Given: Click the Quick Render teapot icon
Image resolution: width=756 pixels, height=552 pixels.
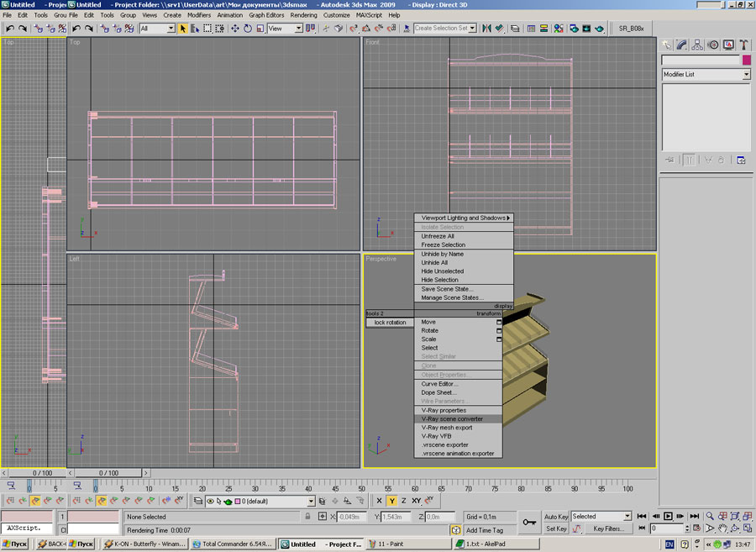Looking at the screenshot, I should tap(599, 29).
